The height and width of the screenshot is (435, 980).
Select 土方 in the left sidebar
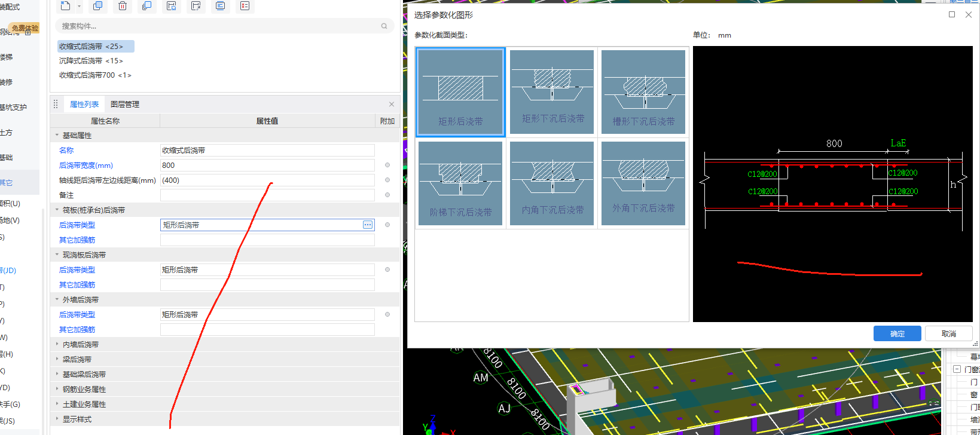tap(7, 133)
